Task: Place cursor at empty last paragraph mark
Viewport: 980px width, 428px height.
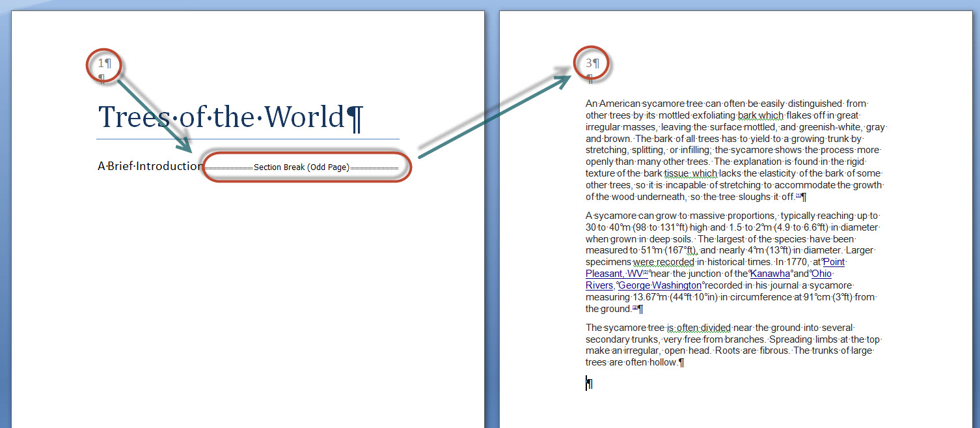Action: (x=590, y=384)
